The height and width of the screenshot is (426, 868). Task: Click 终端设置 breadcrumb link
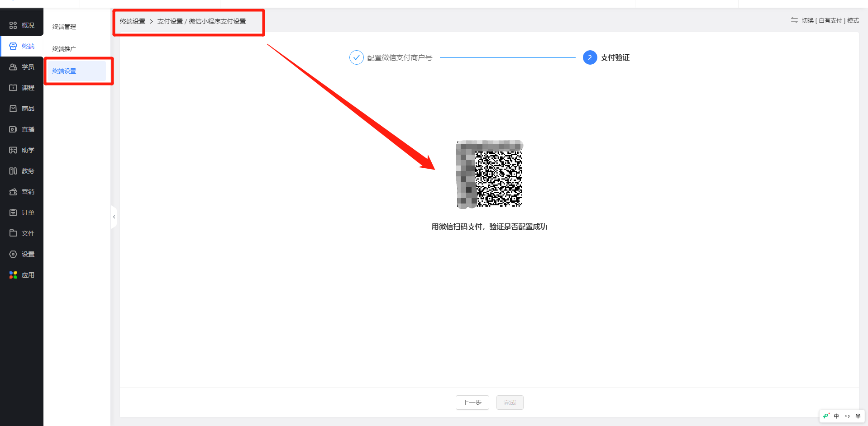[x=133, y=21]
